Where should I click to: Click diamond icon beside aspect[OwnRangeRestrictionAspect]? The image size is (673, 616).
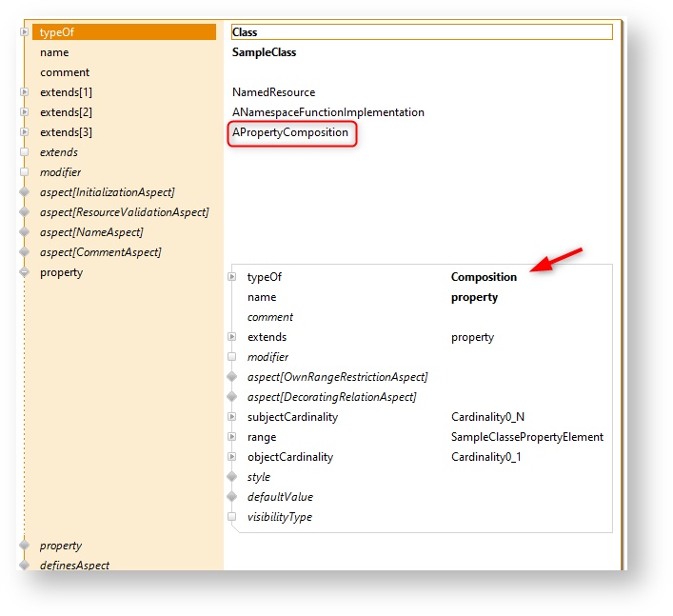[231, 377]
